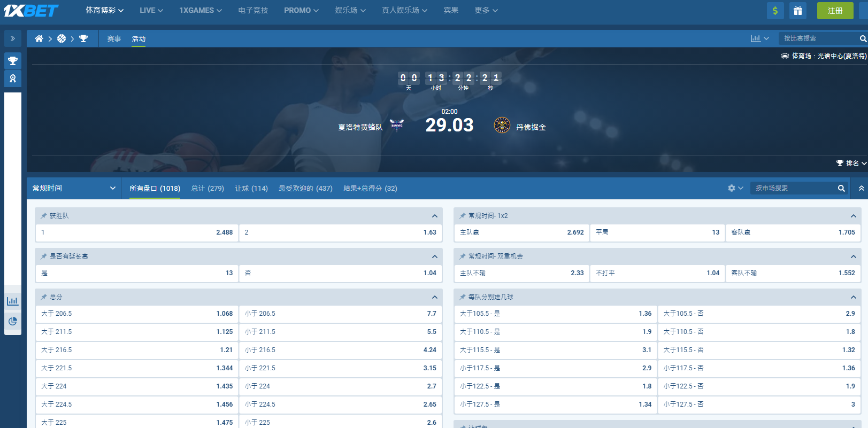Collapse the 是否有延长赛 section
Screen dimensions: 868x428
pyautogui.click(x=434, y=256)
